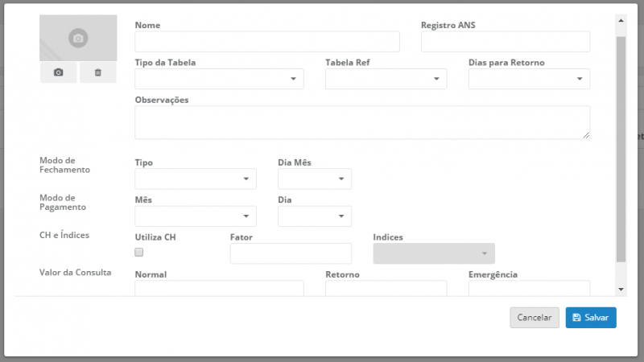Click the scrollbar down arrow
The height and width of the screenshot is (362, 644).
(x=621, y=289)
